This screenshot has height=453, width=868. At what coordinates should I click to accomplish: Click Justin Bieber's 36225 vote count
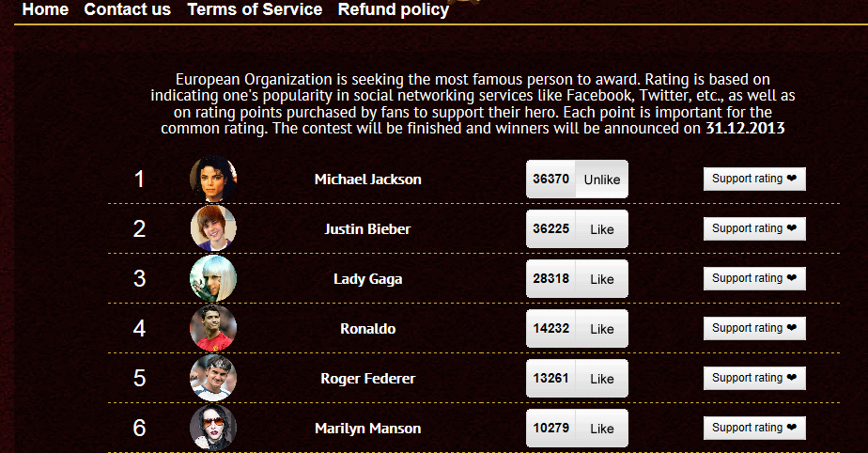point(550,229)
